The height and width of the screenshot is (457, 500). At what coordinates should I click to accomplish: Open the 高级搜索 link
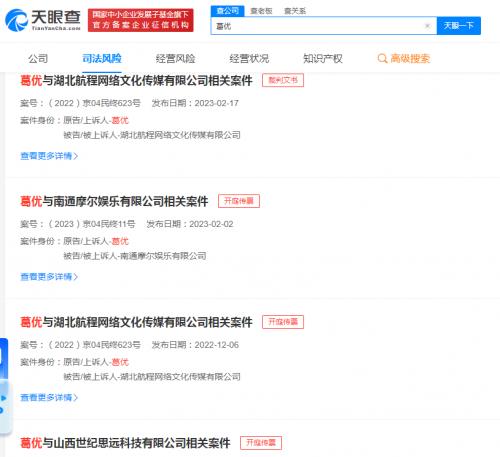point(410,59)
